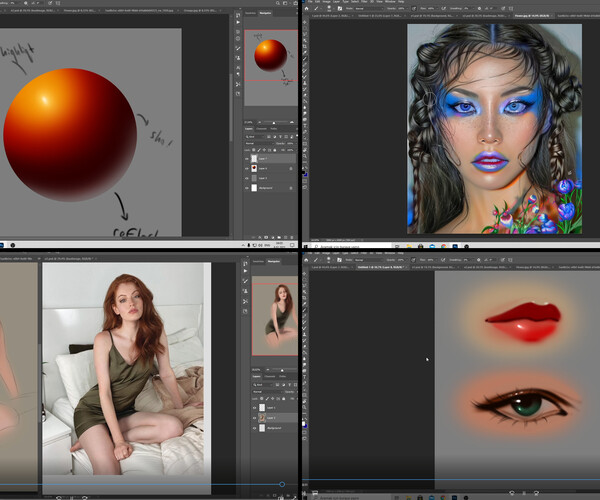Click the Chrome icon in the taskbar below the portrait window
The image size is (600, 500).
tap(443, 246)
